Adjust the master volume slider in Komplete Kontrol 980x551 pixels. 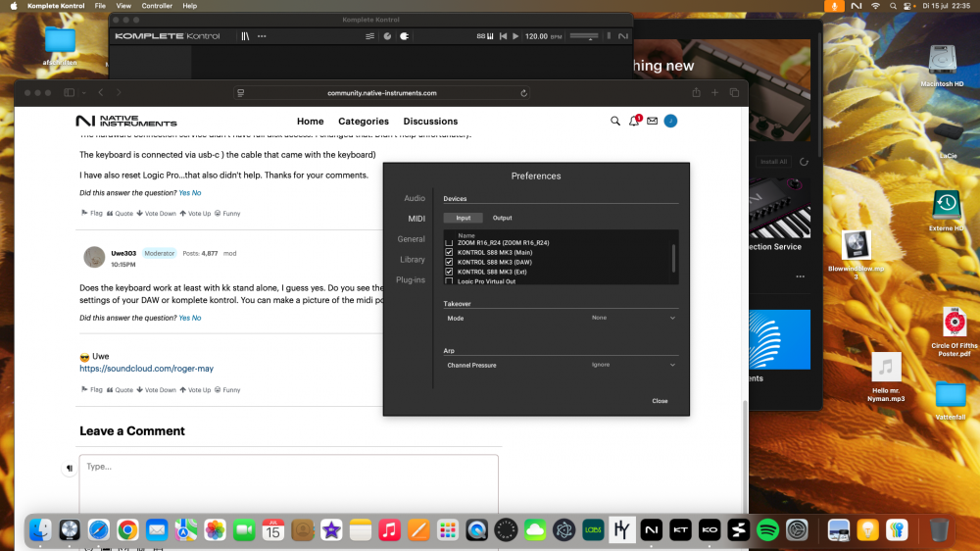584,36
